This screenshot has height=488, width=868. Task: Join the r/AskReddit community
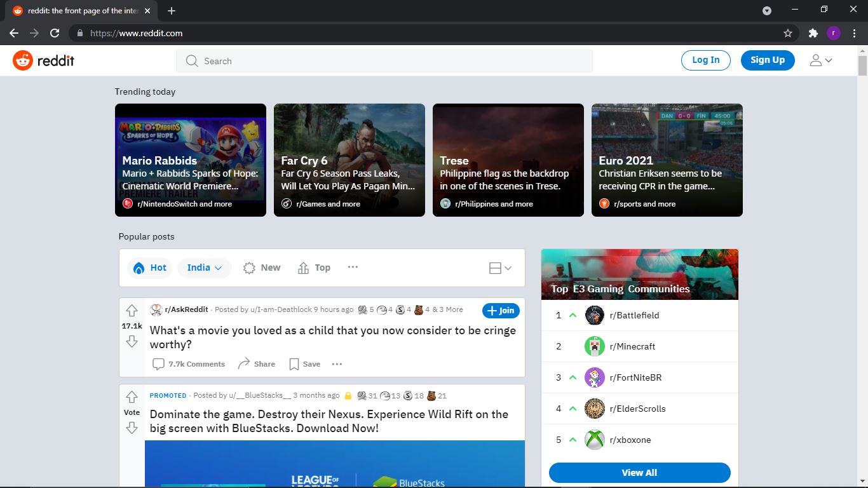[x=501, y=311]
